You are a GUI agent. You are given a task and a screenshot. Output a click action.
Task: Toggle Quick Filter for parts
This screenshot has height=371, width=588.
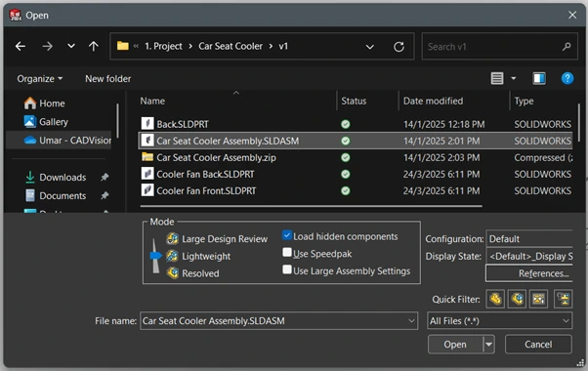pyautogui.click(x=495, y=299)
